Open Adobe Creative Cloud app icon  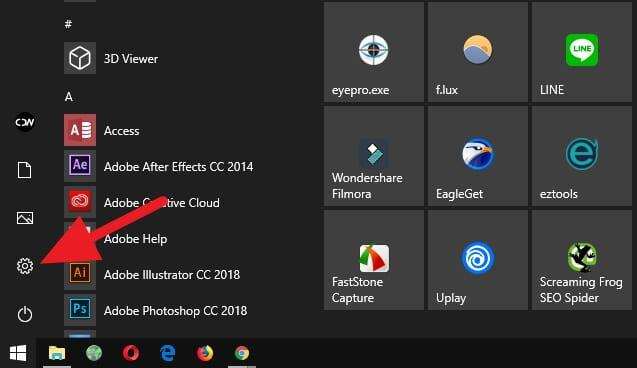(x=80, y=202)
